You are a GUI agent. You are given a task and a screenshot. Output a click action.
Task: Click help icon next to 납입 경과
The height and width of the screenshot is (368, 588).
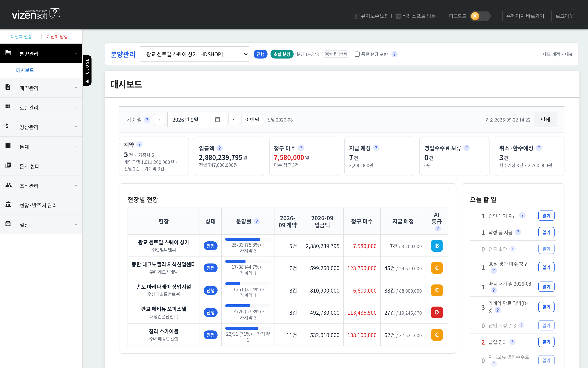click(x=512, y=342)
